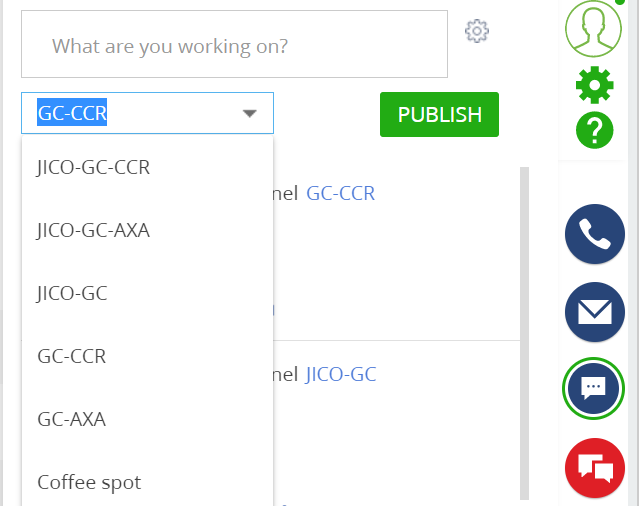Open the user profile avatar icon
639x506 pixels.
593,29
